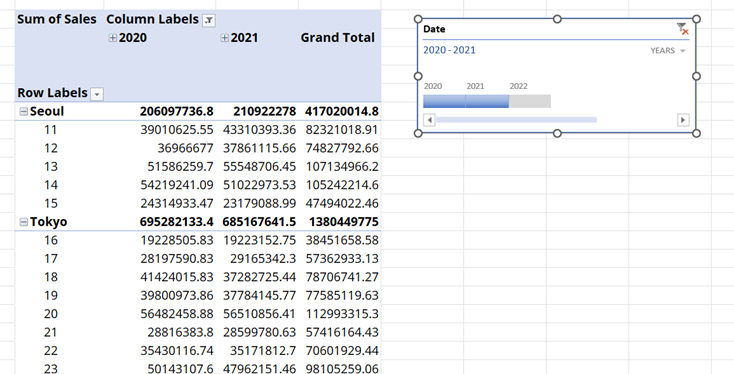Select cell value 43310393.36

pyautogui.click(x=259, y=130)
